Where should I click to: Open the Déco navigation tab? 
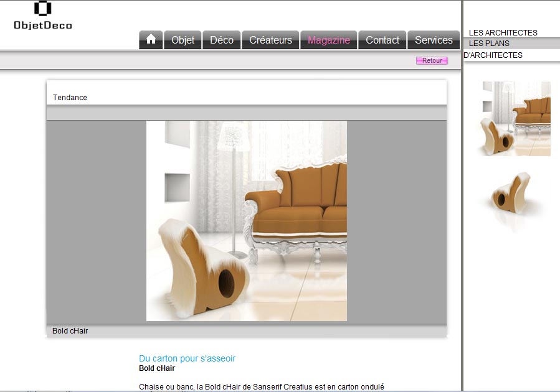tap(222, 40)
